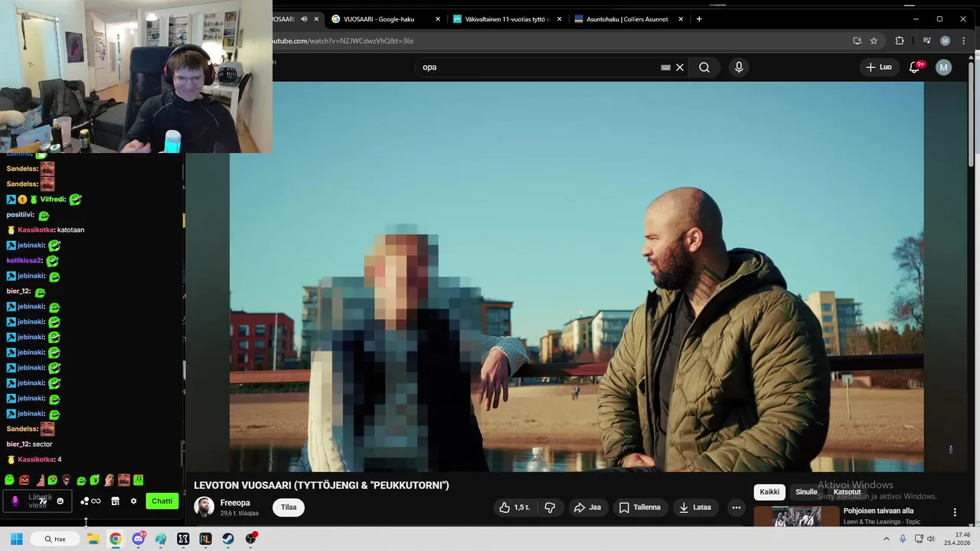Open chat settings gear icon
This screenshot has height=551, width=980.
(x=133, y=501)
